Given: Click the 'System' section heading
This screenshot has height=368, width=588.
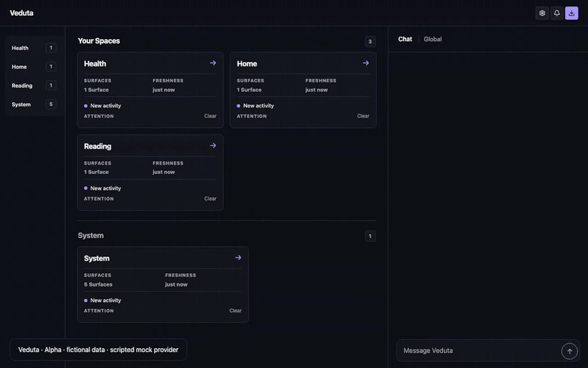Looking at the screenshot, I should [91, 236].
